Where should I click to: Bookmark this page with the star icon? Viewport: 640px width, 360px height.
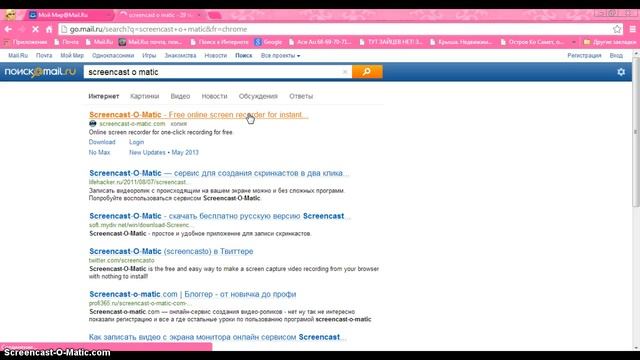tap(617, 29)
